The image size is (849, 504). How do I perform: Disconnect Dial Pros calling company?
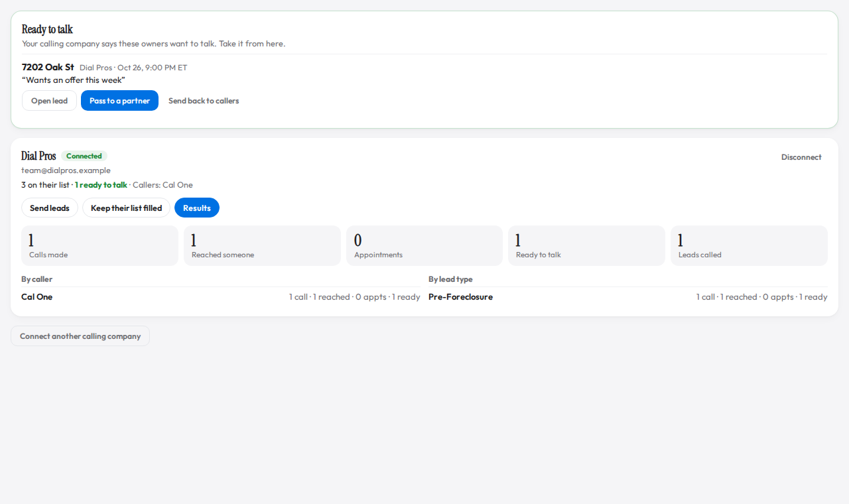tap(801, 157)
